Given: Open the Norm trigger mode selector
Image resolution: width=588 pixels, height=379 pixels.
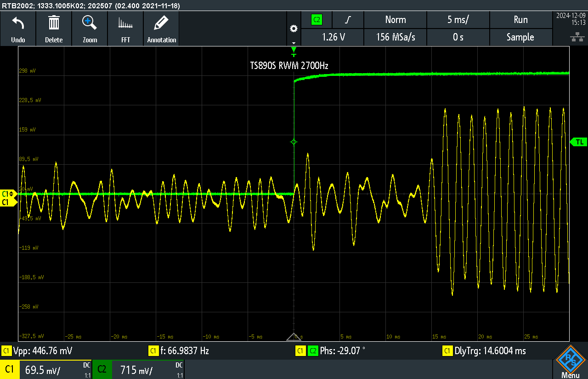Looking at the screenshot, I should point(395,20).
